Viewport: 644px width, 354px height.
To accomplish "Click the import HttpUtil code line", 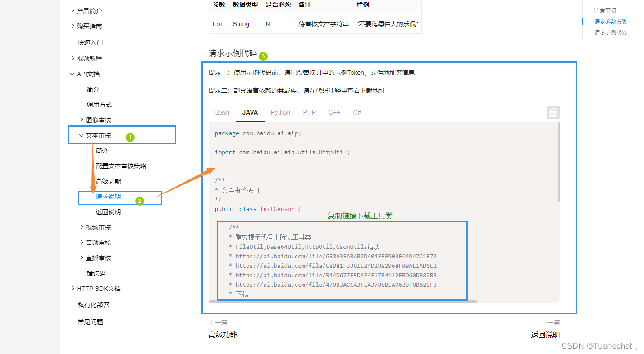I will pos(282,152).
